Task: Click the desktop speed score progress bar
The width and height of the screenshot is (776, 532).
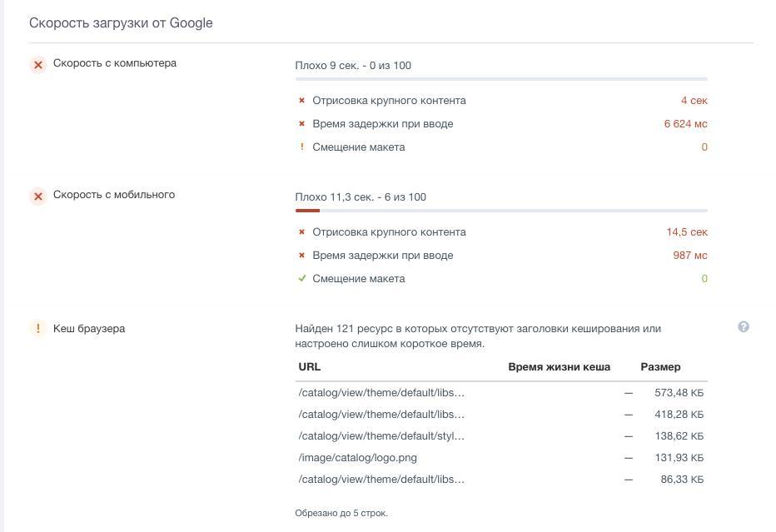Action: pos(500,79)
